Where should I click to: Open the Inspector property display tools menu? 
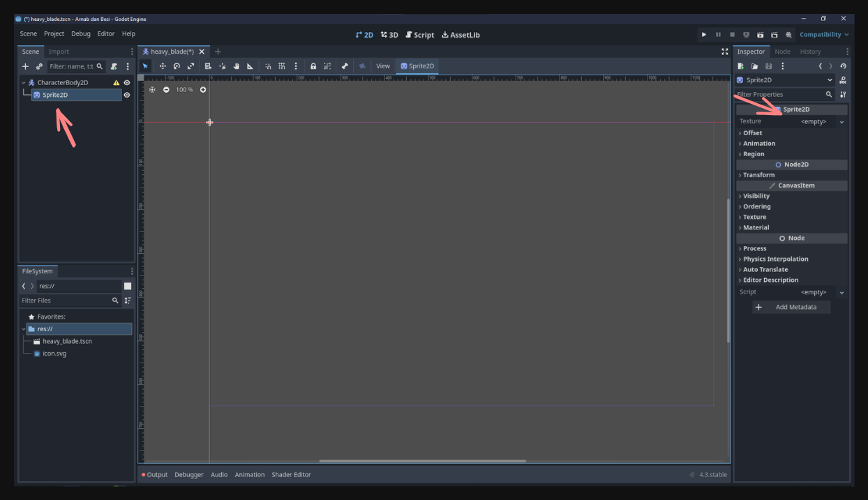point(843,94)
